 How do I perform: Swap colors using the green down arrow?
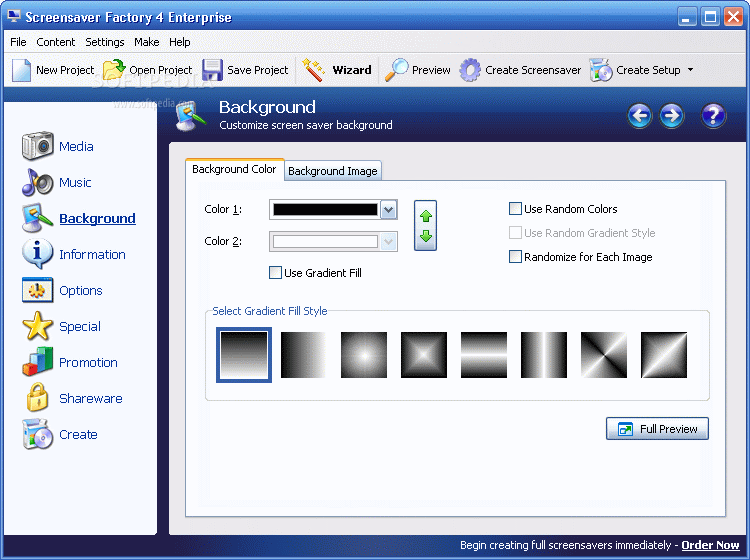pyautogui.click(x=426, y=236)
